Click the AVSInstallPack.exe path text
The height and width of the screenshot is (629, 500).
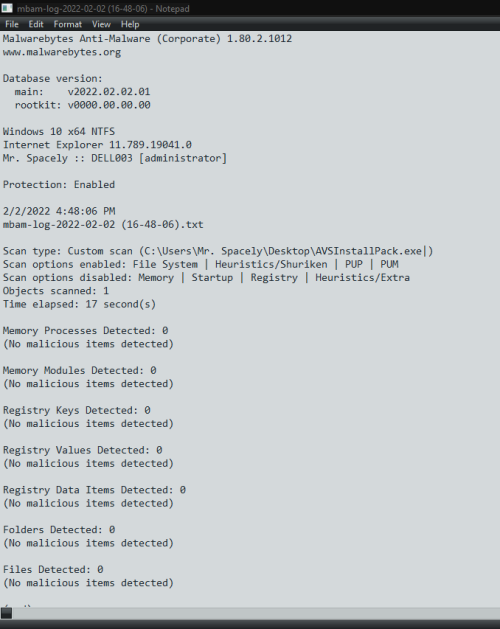point(283,251)
